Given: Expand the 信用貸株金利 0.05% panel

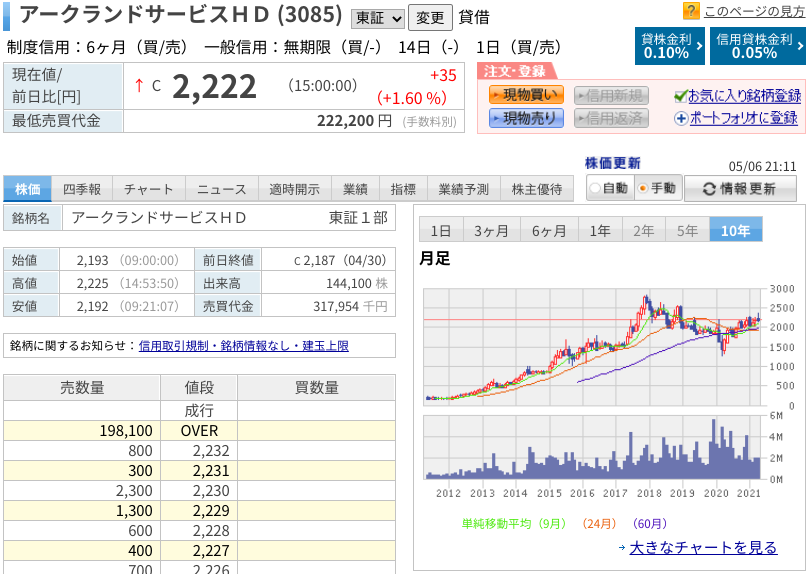Looking at the screenshot, I should (757, 46).
